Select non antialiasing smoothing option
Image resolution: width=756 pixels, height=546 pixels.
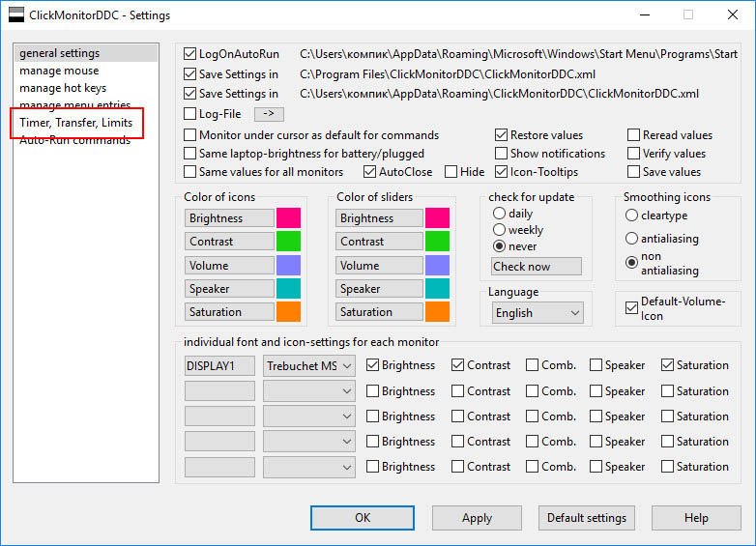631,263
